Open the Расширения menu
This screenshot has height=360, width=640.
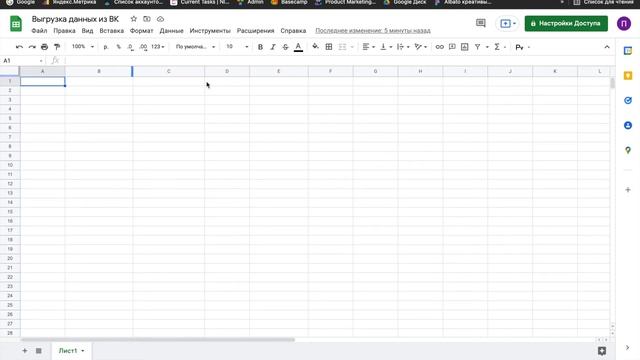[x=256, y=31]
